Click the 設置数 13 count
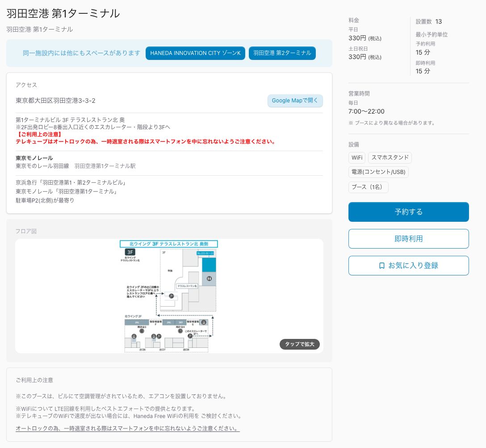 [429, 21]
